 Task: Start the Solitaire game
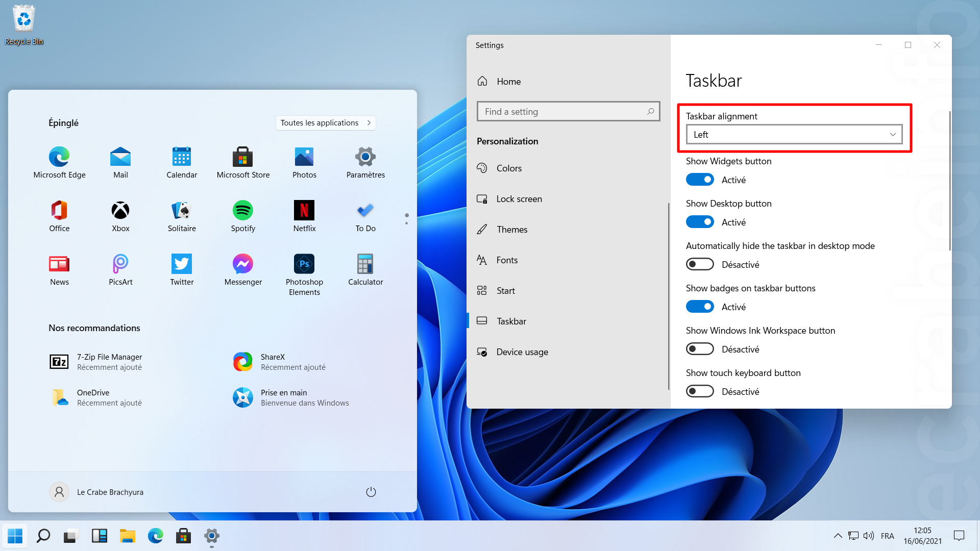click(x=182, y=216)
